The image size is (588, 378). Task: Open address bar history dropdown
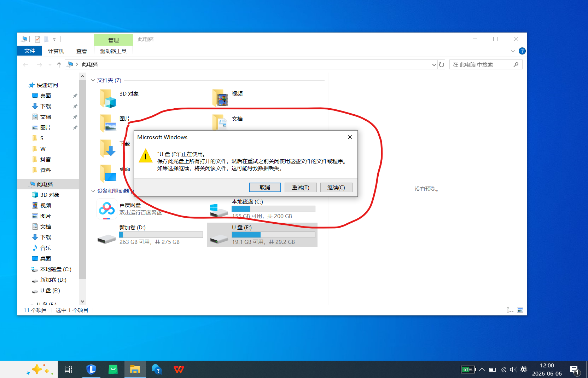434,64
